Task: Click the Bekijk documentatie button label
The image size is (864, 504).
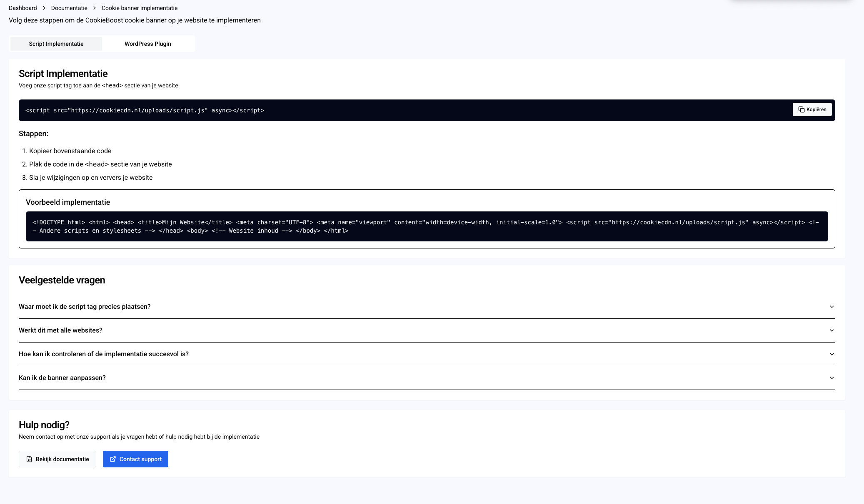Action: [62, 459]
